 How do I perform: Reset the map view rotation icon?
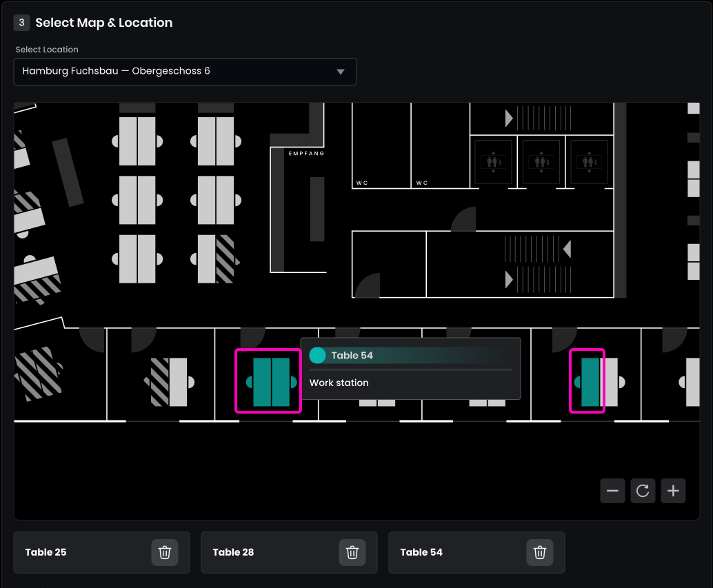643,491
